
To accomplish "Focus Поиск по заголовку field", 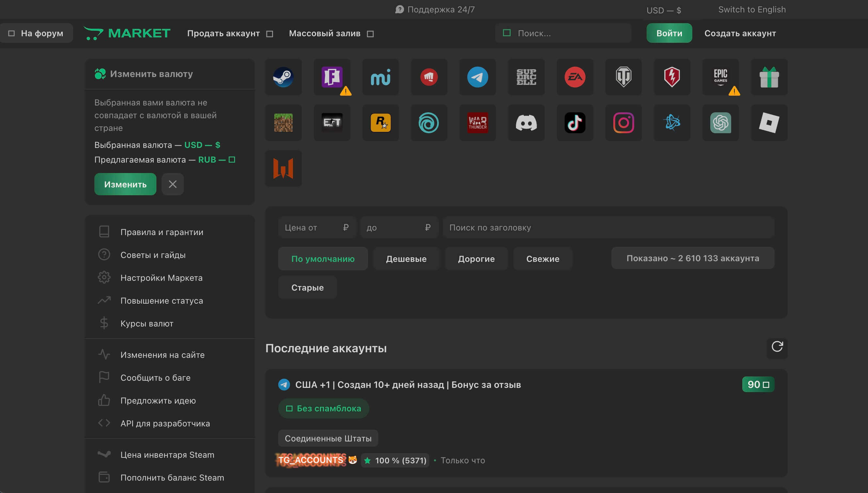I will tap(608, 228).
